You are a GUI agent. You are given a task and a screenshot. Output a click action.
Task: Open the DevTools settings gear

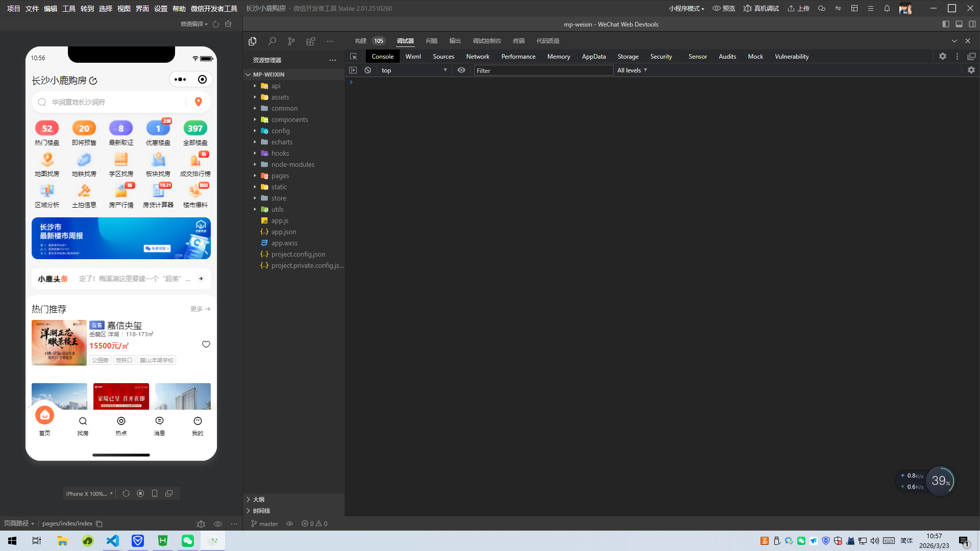942,57
